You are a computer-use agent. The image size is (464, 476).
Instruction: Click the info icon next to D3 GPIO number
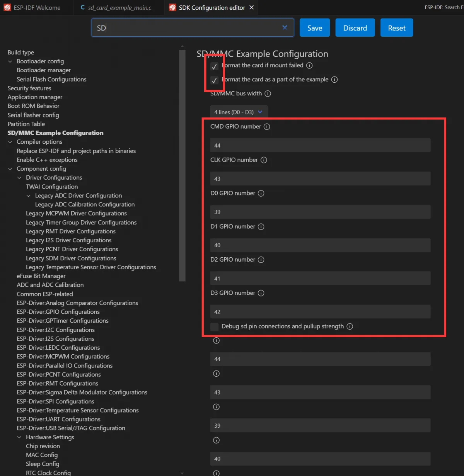[261, 293]
